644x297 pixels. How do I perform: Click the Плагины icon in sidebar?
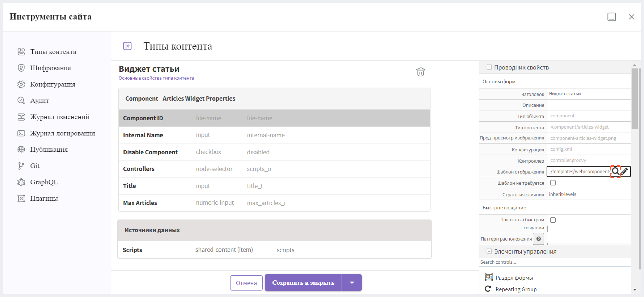click(21, 198)
